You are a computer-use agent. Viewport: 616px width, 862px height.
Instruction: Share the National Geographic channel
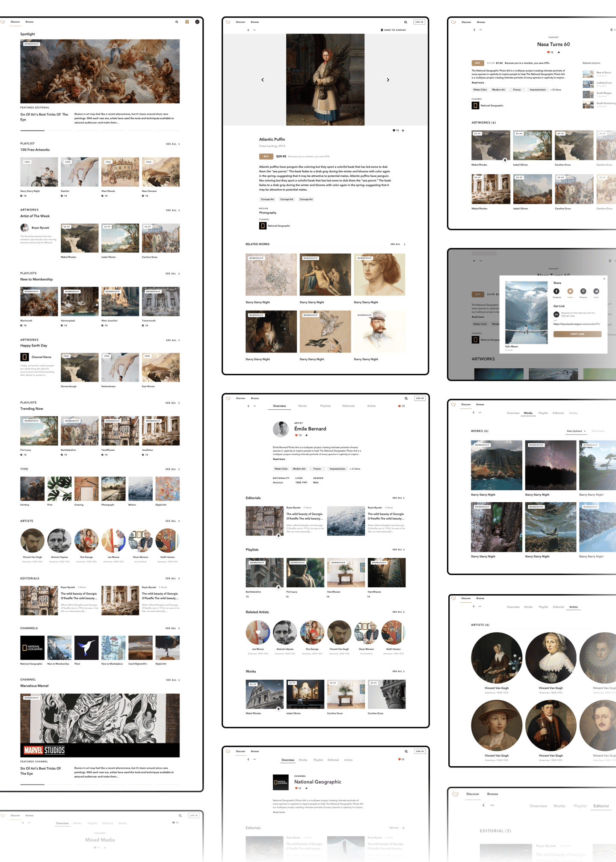tap(306, 788)
